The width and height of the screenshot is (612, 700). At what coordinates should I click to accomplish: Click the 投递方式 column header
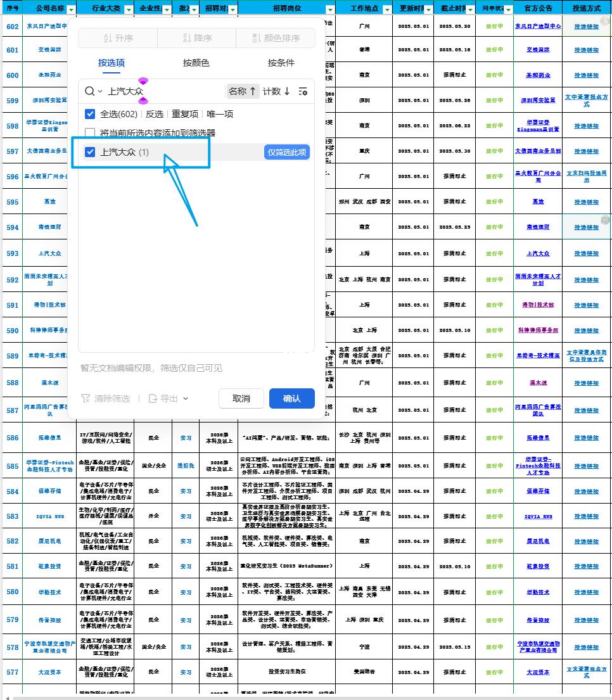[587, 8]
